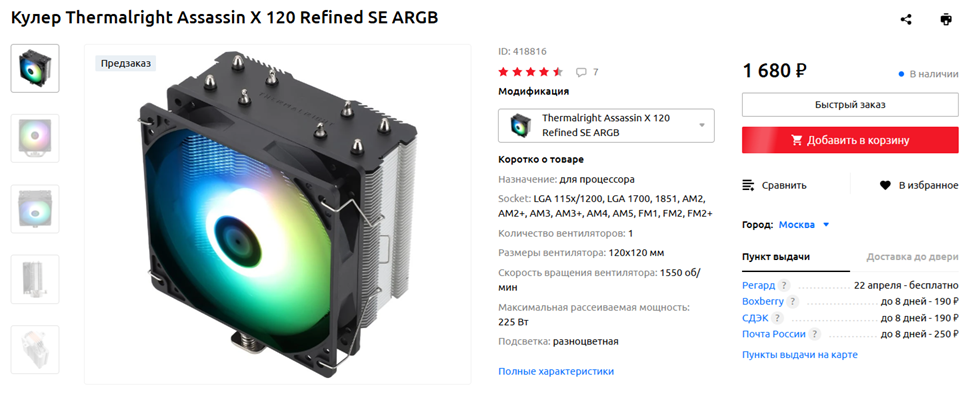Click the Сравнить compare icon

749,185
